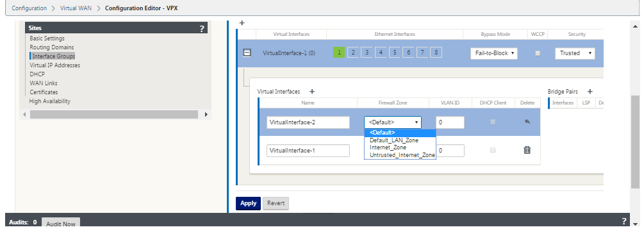Open Certificates section
This screenshot has width=644, height=234.
[44, 92]
